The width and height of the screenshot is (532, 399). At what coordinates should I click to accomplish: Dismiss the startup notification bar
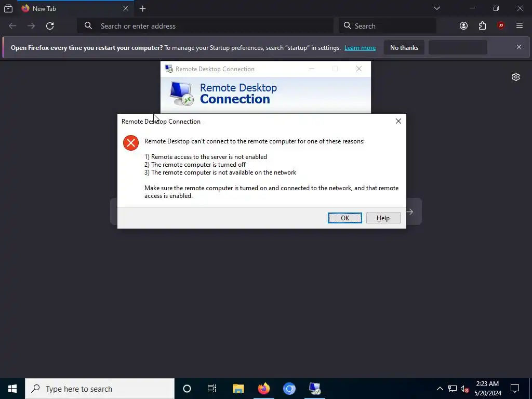coord(519,47)
